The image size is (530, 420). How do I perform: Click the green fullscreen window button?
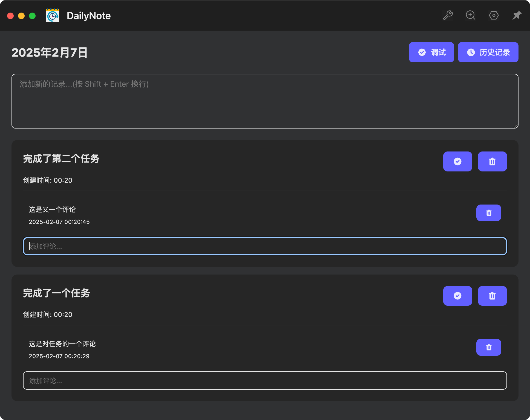32,16
